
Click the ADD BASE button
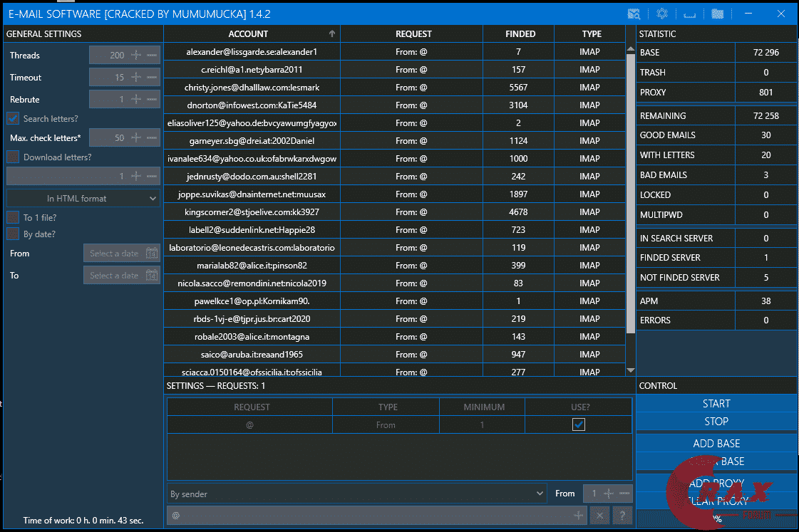coord(716,443)
